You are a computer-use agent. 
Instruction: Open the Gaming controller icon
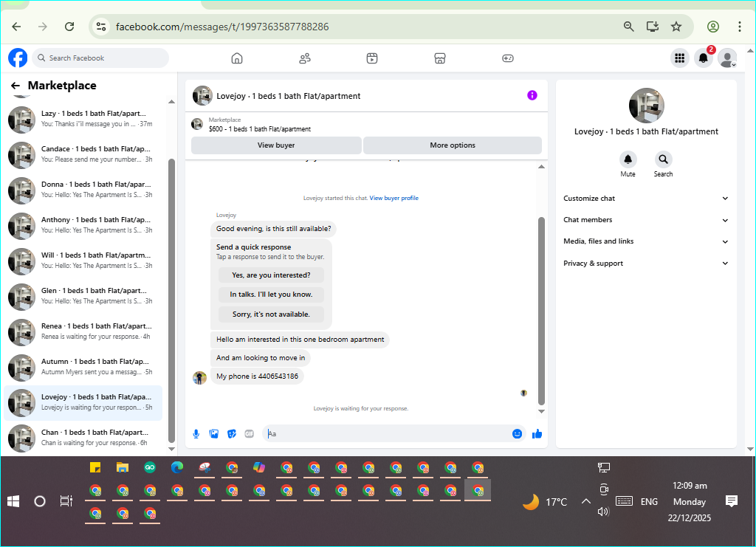508,58
